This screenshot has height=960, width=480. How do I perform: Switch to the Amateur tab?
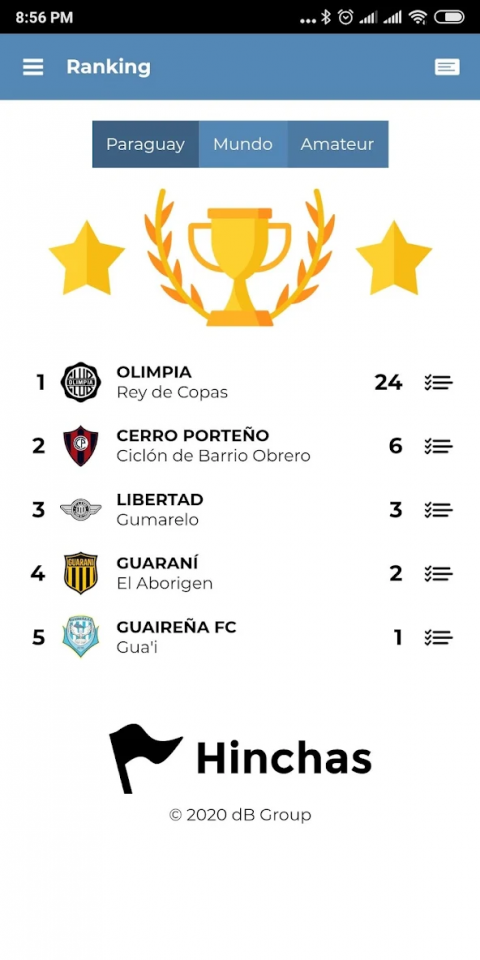point(337,144)
